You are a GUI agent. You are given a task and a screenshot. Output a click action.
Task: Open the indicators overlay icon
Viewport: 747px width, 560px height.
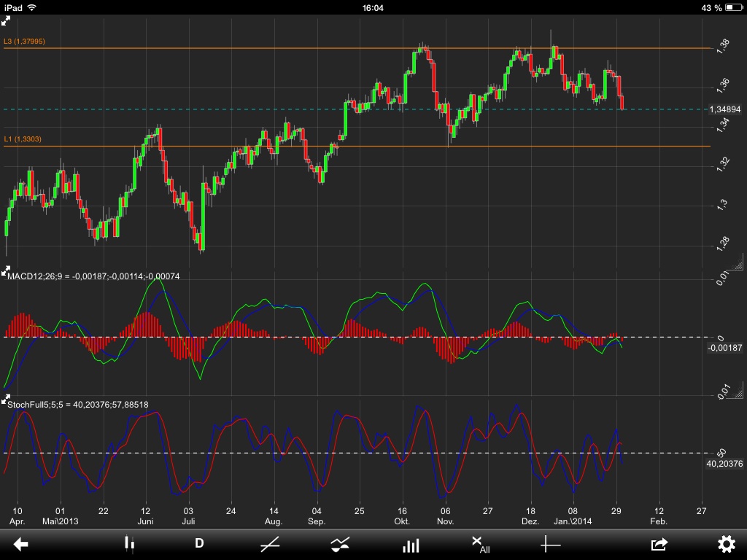(340, 545)
